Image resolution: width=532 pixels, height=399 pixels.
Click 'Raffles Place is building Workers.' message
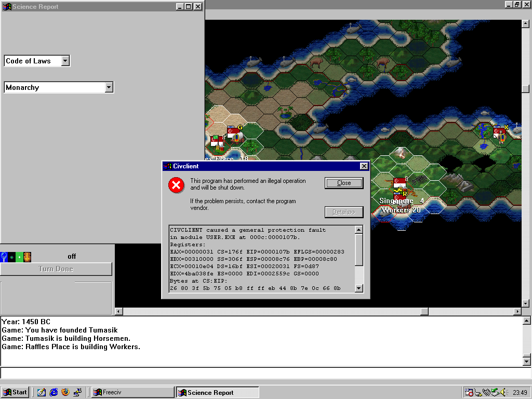point(71,347)
